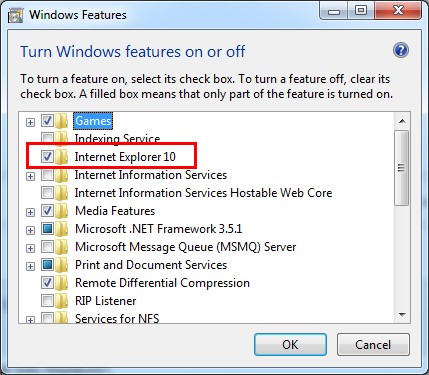Image resolution: width=429 pixels, height=375 pixels.
Task: Click the Cancel button
Action: click(x=373, y=344)
